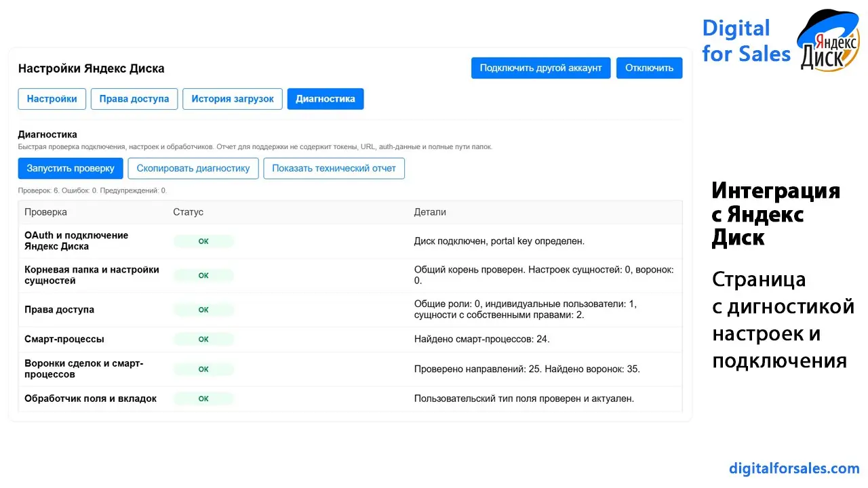Select Корневая папка и настройки сущностей row
This screenshot has width=868, height=488.
[350, 275]
